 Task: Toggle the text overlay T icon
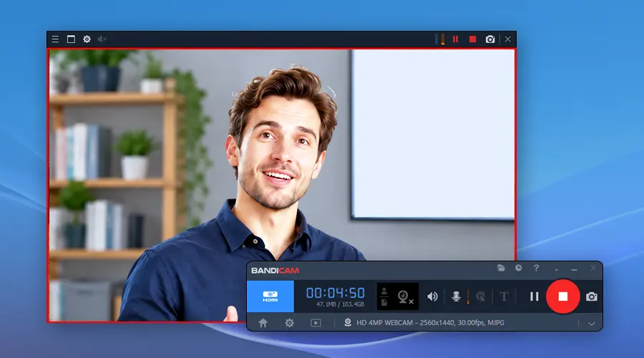coord(504,296)
